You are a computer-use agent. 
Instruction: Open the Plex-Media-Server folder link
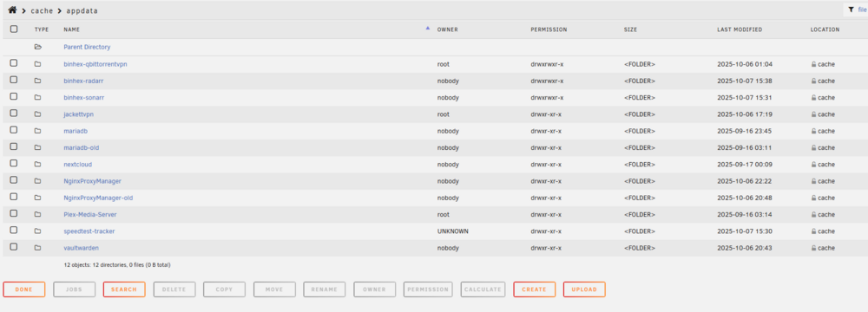[x=90, y=214]
